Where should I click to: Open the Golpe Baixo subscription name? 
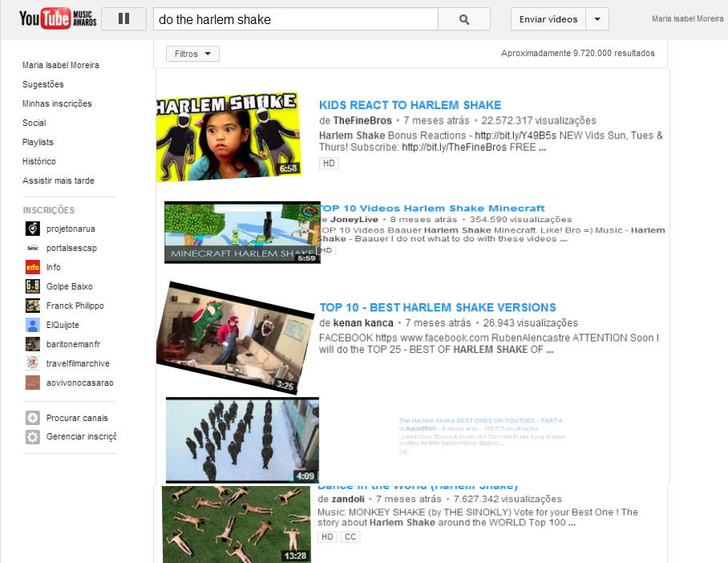[x=69, y=286]
